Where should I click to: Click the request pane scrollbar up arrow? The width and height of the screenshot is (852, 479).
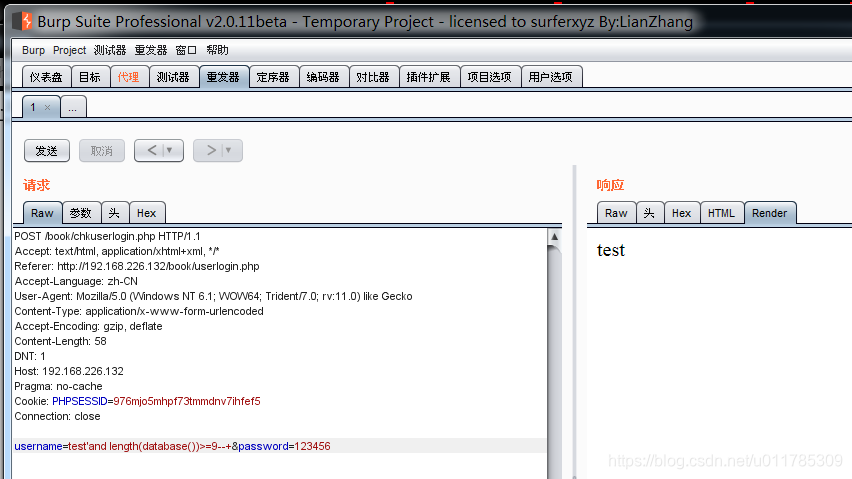554,237
